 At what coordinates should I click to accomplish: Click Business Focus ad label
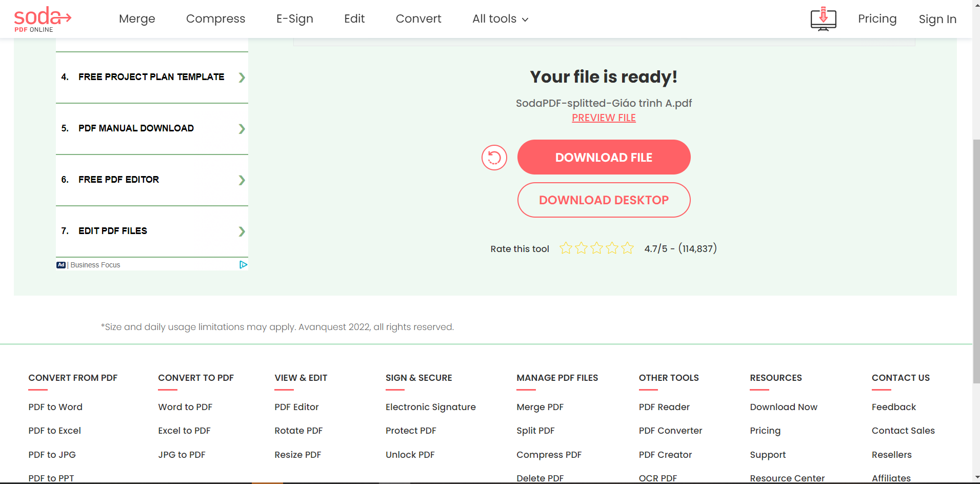[x=95, y=265]
